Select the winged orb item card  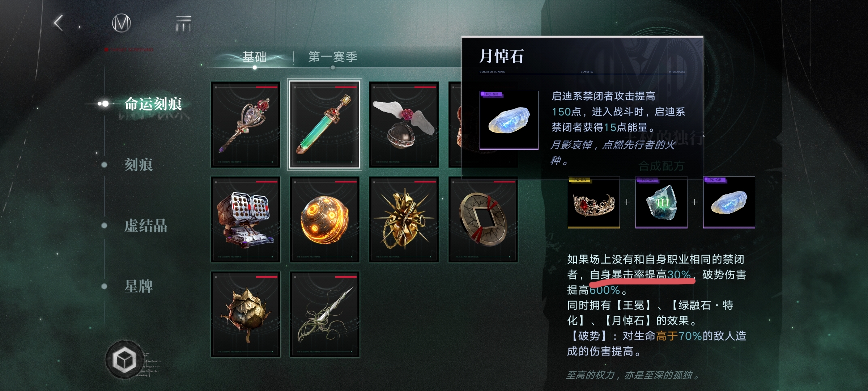404,125
